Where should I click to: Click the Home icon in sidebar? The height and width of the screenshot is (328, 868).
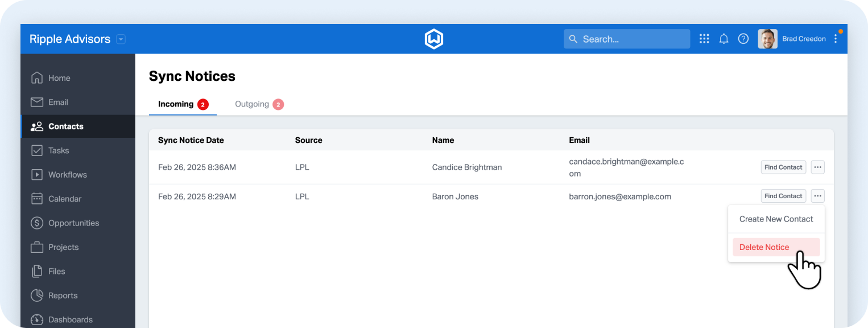[x=37, y=78]
